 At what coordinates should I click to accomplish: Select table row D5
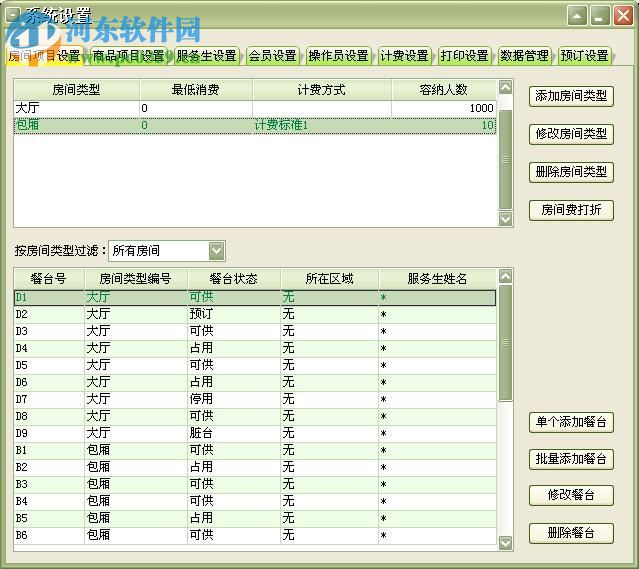coord(255,366)
